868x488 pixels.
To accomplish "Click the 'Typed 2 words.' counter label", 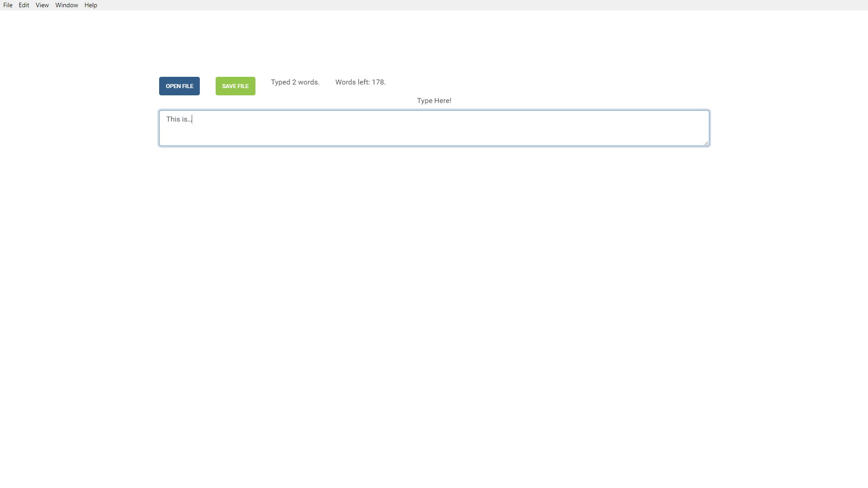I will (295, 82).
